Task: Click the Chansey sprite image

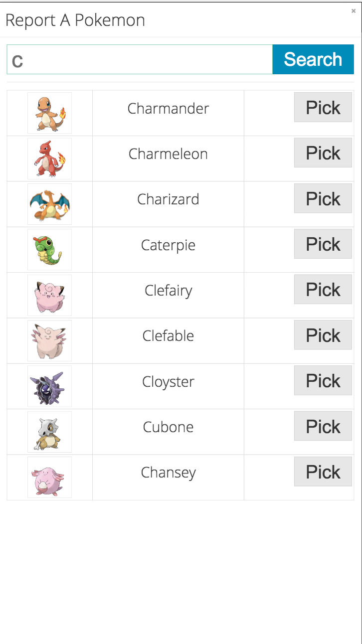Action: point(49,477)
